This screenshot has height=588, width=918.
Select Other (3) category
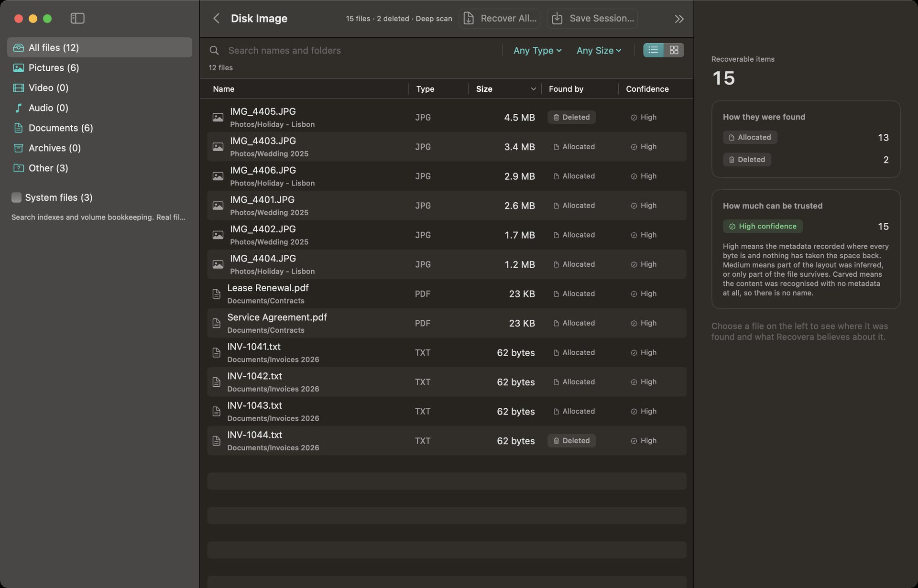99,168
